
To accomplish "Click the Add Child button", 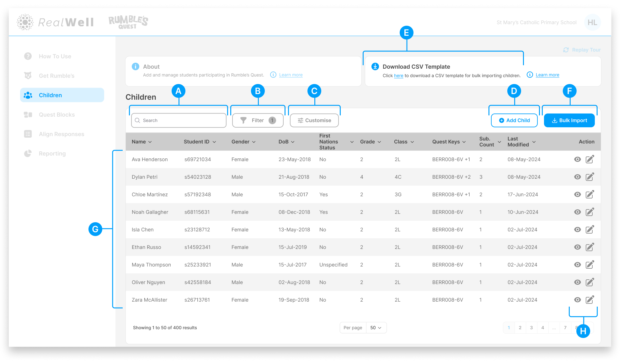I will (514, 120).
